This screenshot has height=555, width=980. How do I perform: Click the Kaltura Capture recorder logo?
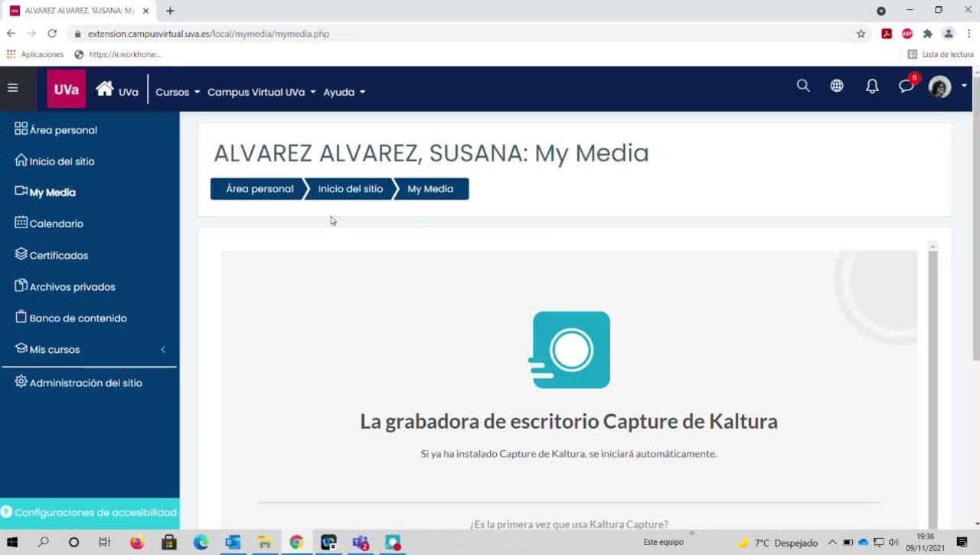(570, 350)
